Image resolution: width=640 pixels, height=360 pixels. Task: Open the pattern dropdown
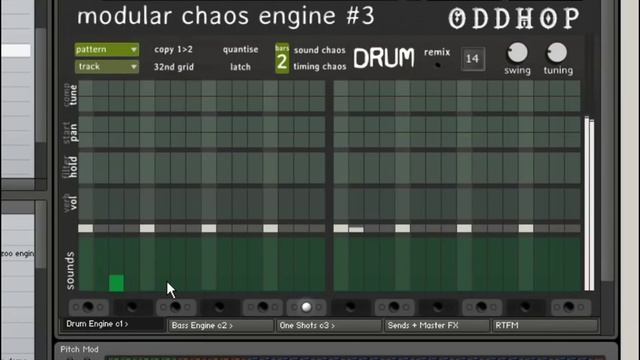pos(107,49)
